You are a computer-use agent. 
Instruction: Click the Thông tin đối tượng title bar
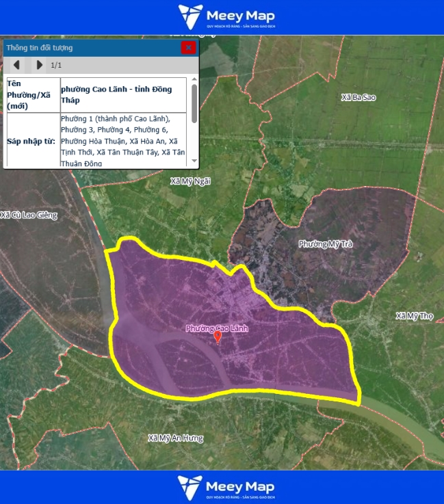point(89,48)
